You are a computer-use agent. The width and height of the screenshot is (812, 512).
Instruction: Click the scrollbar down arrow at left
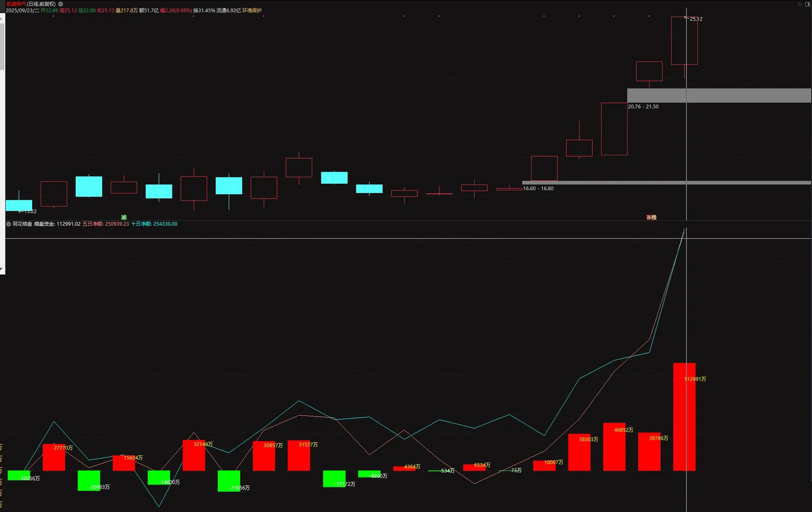tap(2, 269)
